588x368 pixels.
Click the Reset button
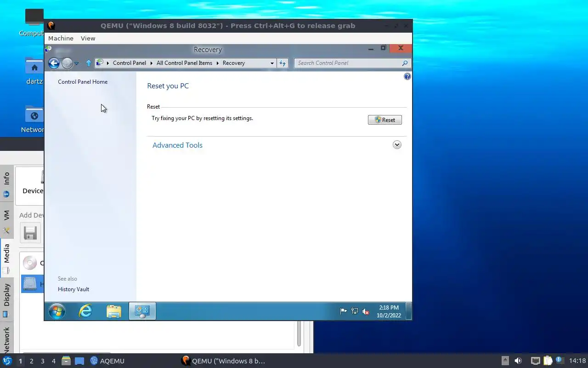click(x=385, y=120)
